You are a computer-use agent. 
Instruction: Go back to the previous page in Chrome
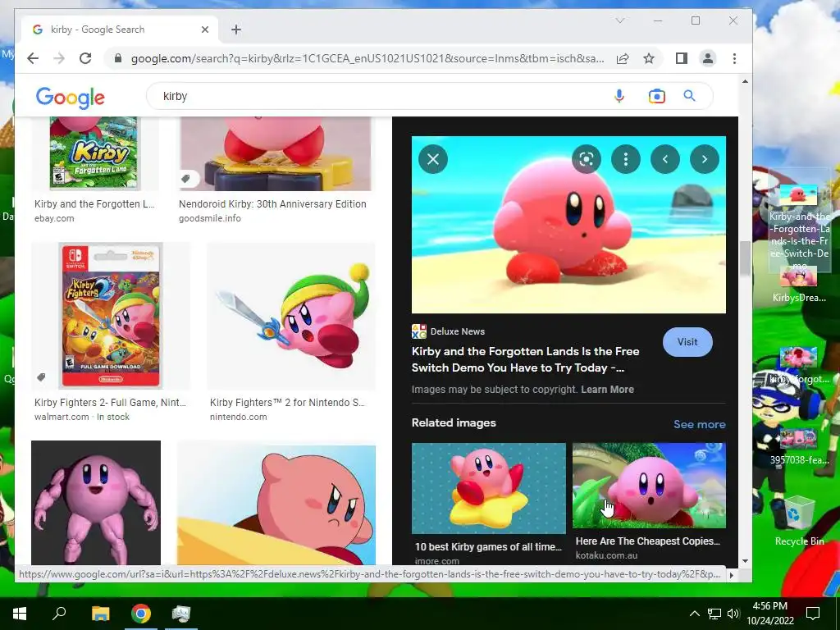pyautogui.click(x=33, y=58)
